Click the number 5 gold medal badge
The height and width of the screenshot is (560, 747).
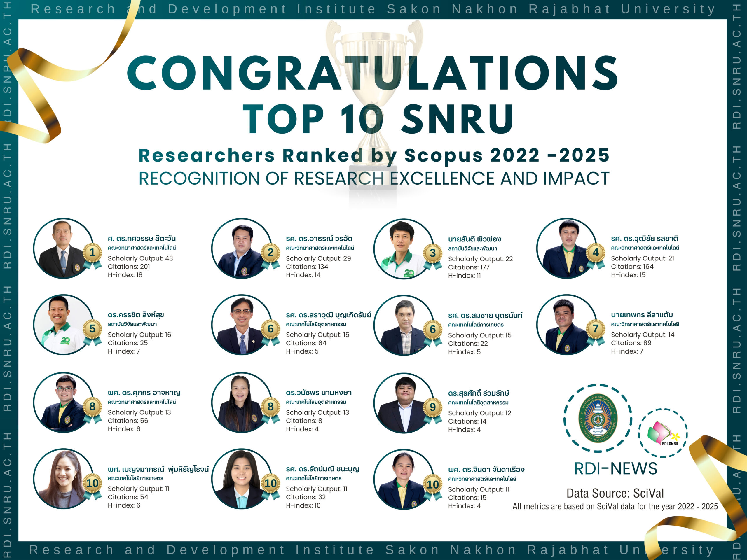(x=92, y=329)
